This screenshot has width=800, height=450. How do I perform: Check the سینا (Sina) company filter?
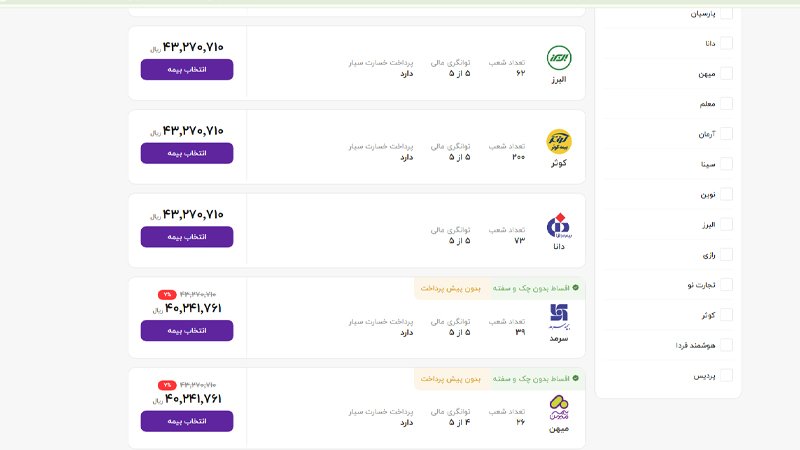coord(726,163)
